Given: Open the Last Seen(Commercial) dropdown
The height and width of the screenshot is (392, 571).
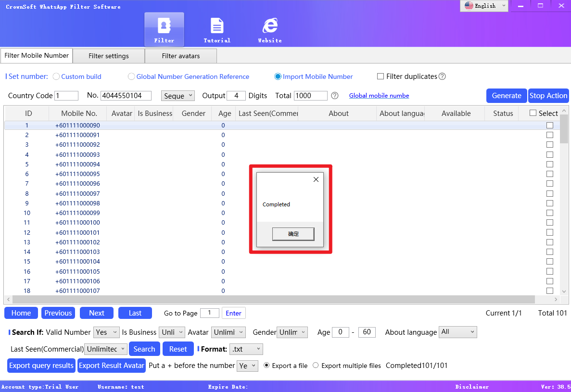Looking at the screenshot, I should [x=106, y=349].
